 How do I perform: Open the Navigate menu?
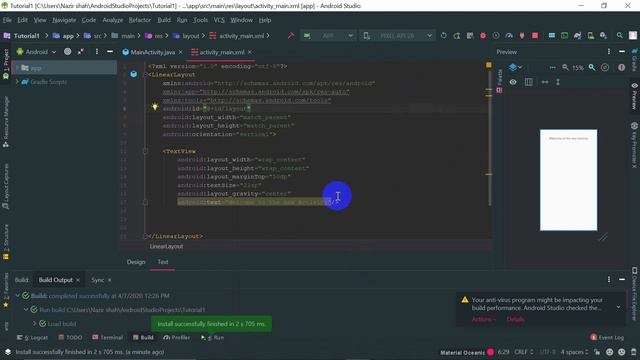(x=64, y=20)
